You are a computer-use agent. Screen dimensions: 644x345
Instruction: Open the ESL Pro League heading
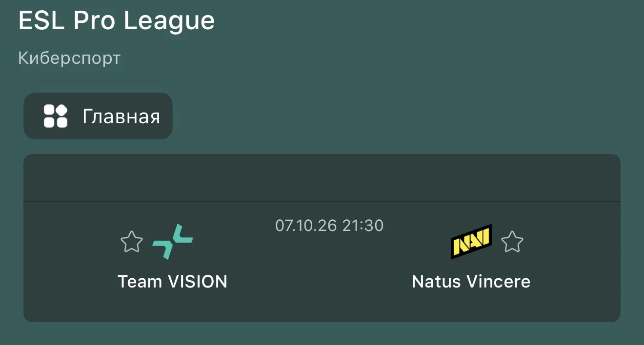pyautogui.click(x=117, y=21)
